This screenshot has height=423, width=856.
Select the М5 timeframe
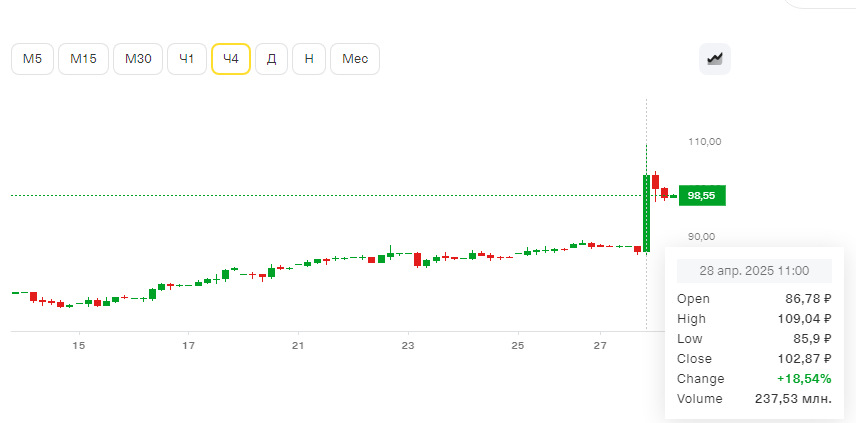(32, 59)
